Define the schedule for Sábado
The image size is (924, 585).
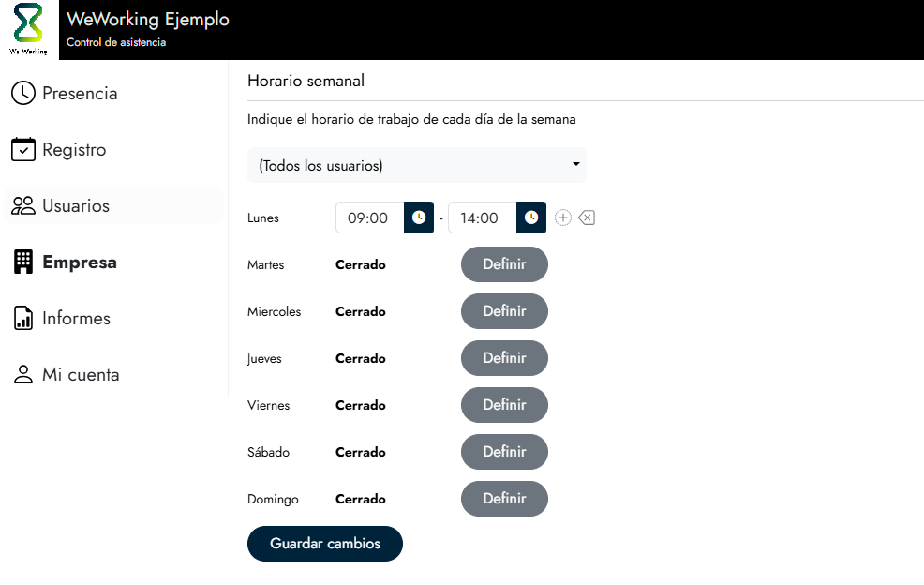[504, 452]
